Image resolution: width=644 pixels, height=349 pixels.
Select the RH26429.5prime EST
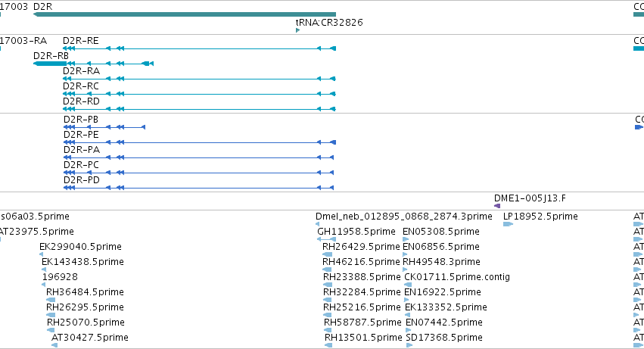click(328, 254)
